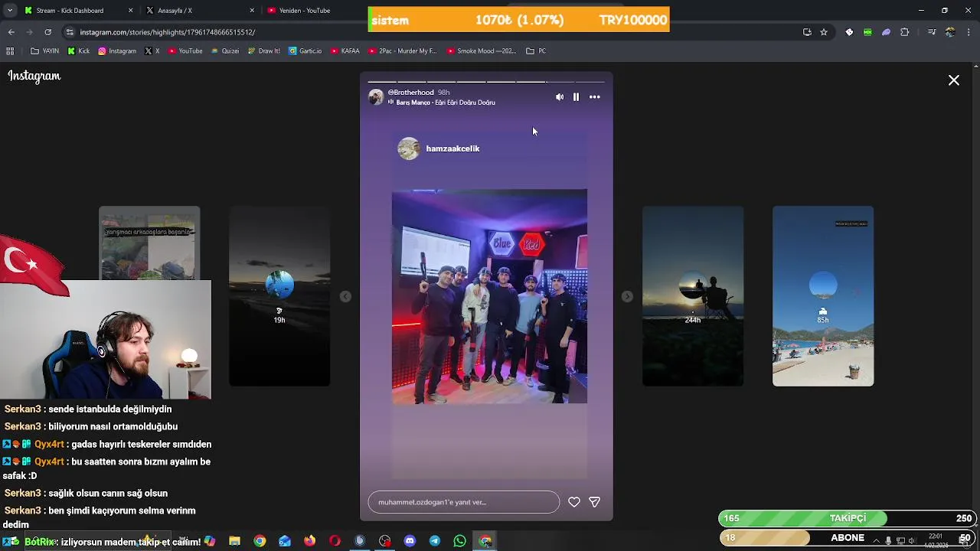
Task: Open Outlook mail from the taskbar
Action: pos(285,541)
